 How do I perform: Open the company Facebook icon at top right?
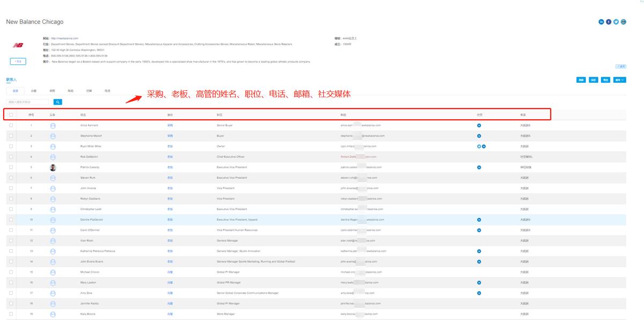(x=609, y=22)
